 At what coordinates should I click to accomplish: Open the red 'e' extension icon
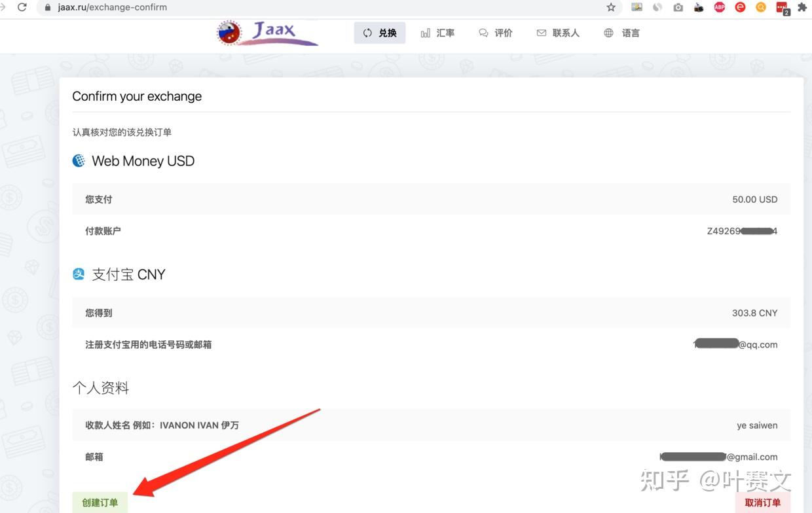pyautogui.click(x=741, y=7)
